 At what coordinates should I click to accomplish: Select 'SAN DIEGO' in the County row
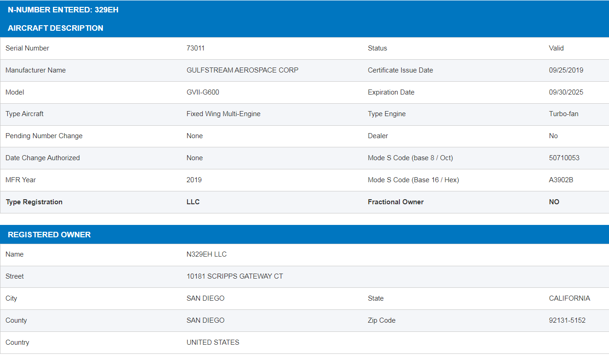[205, 320]
